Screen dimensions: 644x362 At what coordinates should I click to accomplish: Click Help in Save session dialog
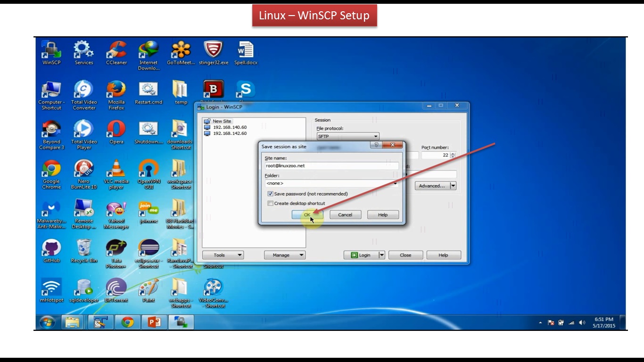pos(383,214)
